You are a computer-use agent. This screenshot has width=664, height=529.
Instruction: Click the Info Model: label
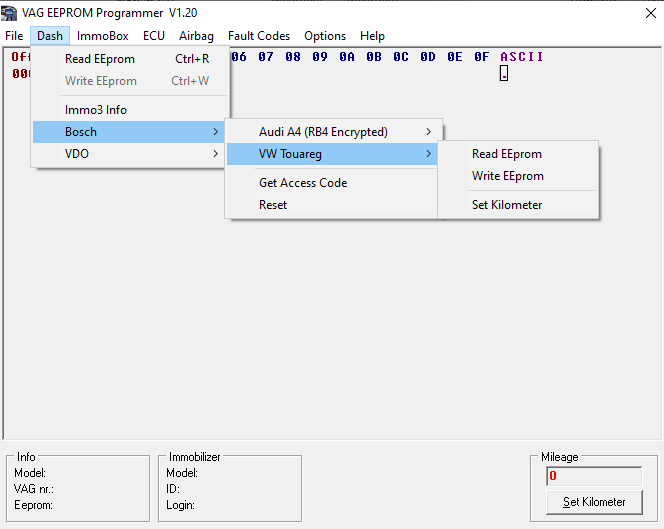click(30, 473)
